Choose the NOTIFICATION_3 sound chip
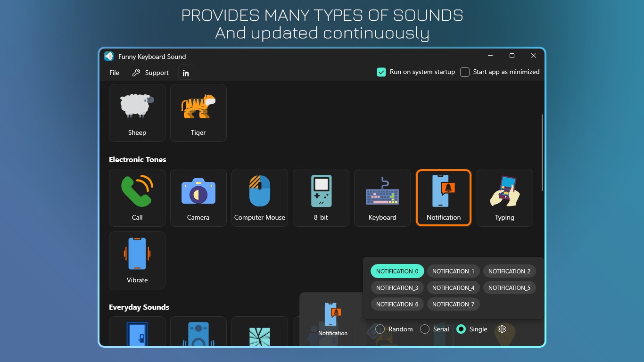644x362 pixels. (x=397, y=288)
